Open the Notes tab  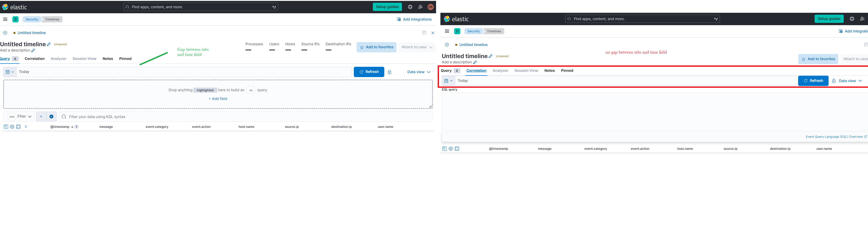[x=107, y=59]
